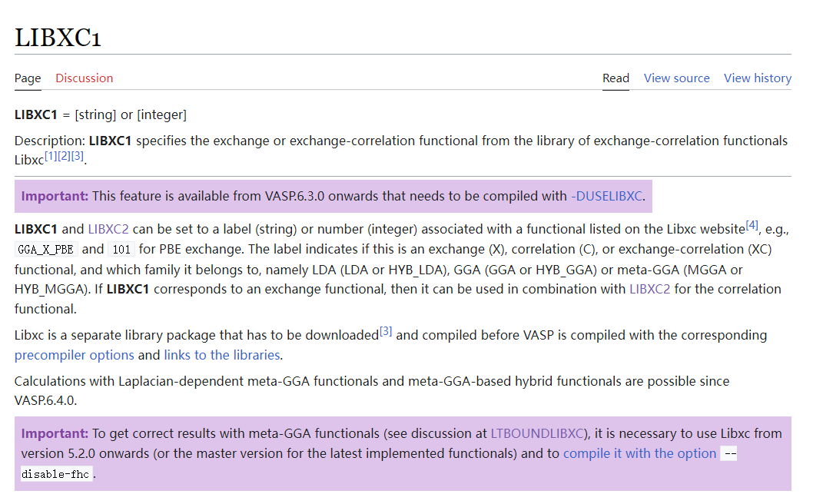
Task: Click citation [3] in the Description line
Action: point(77,156)
